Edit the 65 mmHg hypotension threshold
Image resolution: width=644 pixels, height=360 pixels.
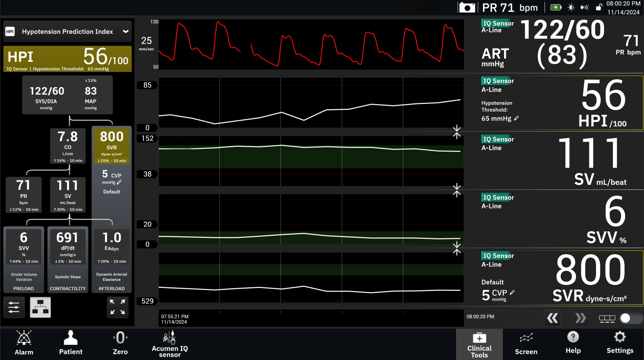click(516, 118)
